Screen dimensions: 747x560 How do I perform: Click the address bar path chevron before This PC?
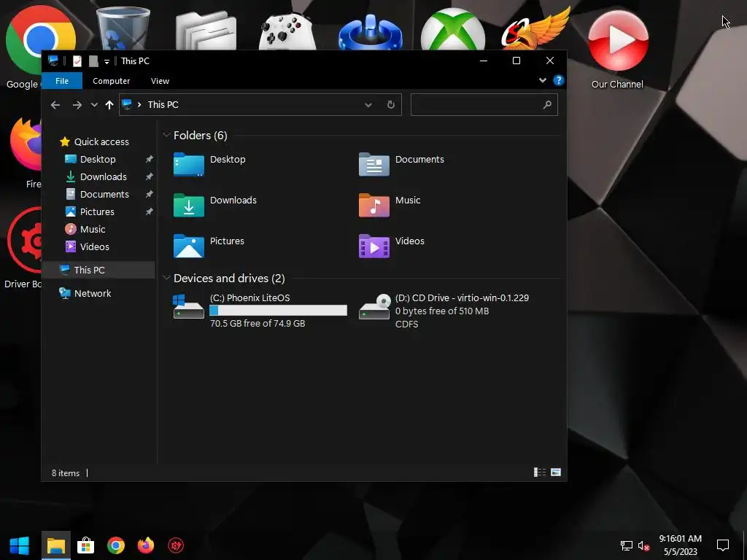[139, 105]
